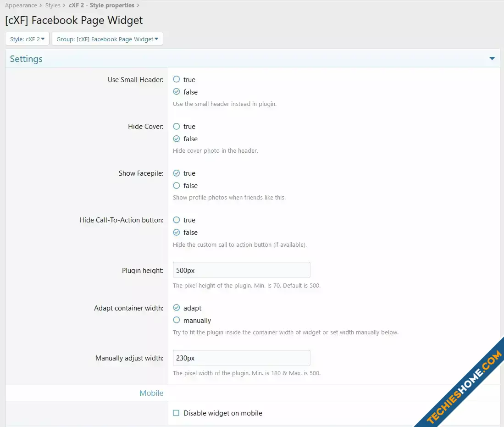Click the Adapt container width label
The width and height of the screenshot is (504, 427).
128,308
